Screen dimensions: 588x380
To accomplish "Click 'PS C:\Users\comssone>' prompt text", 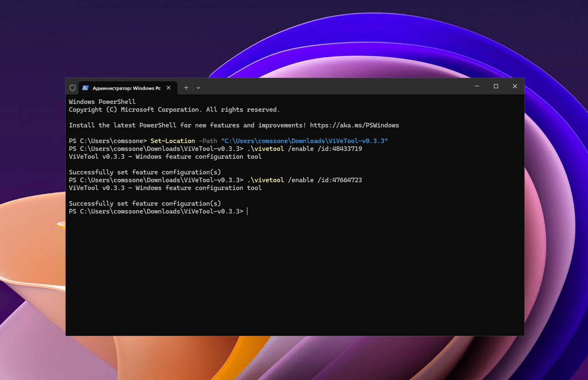I will (108, 141).
